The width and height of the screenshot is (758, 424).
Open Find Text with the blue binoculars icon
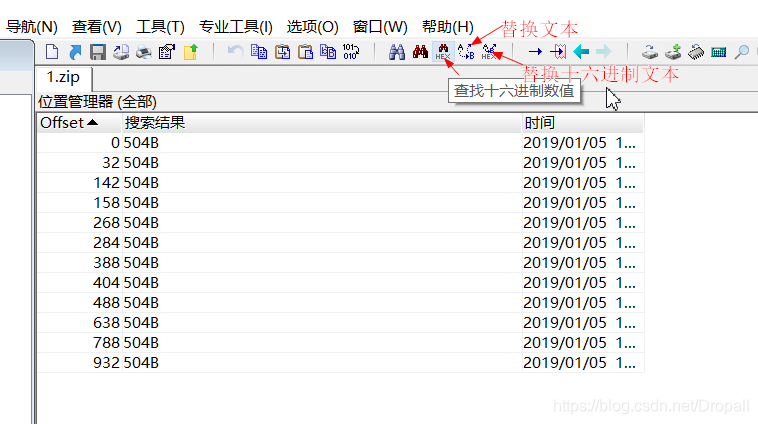tap(397, 51)
